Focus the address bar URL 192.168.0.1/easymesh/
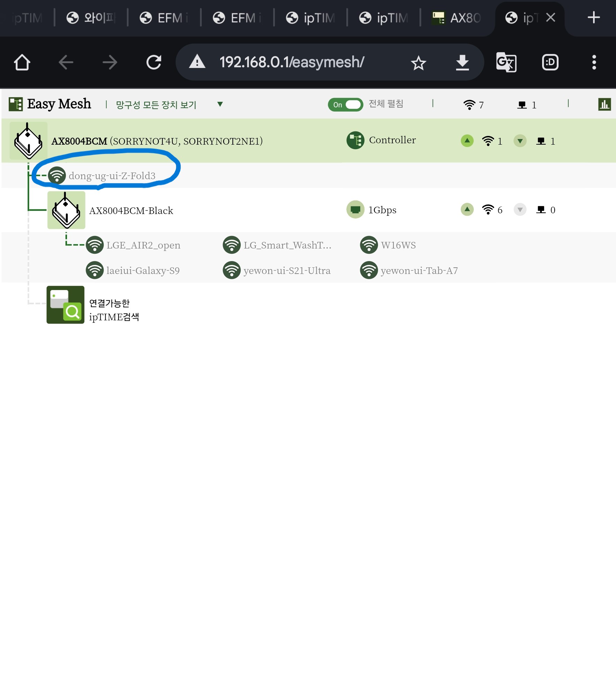The height and width of the screenshot is (695, 616). (292, 62)
